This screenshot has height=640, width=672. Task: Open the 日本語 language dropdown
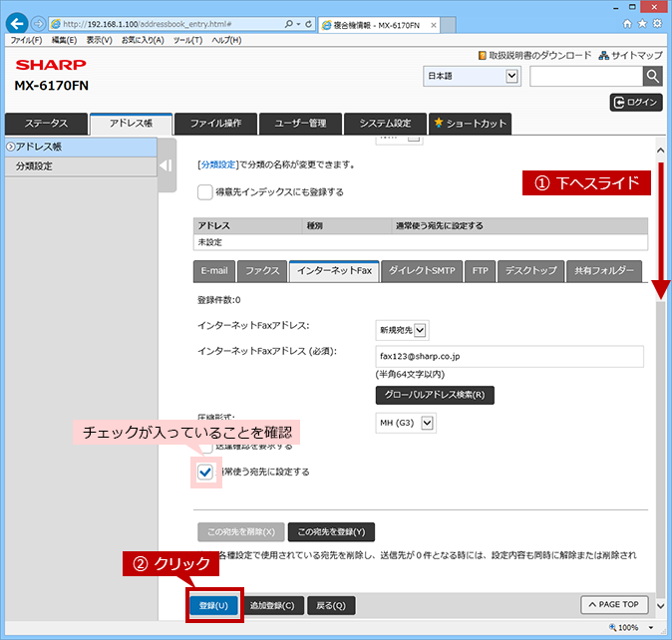click(x=472, y=76)
